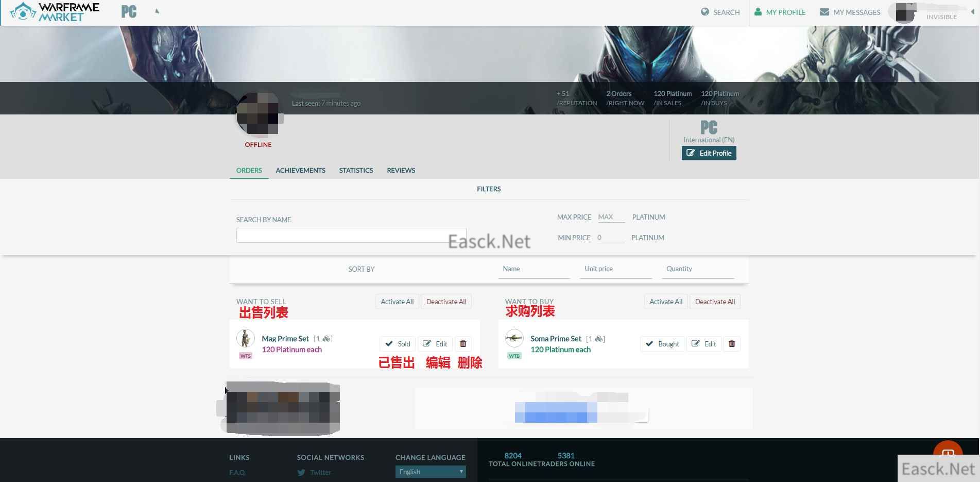Click '120 Platinum each' under Mag Prime Set
The image size is (980, 482).
tap(291, 350)
